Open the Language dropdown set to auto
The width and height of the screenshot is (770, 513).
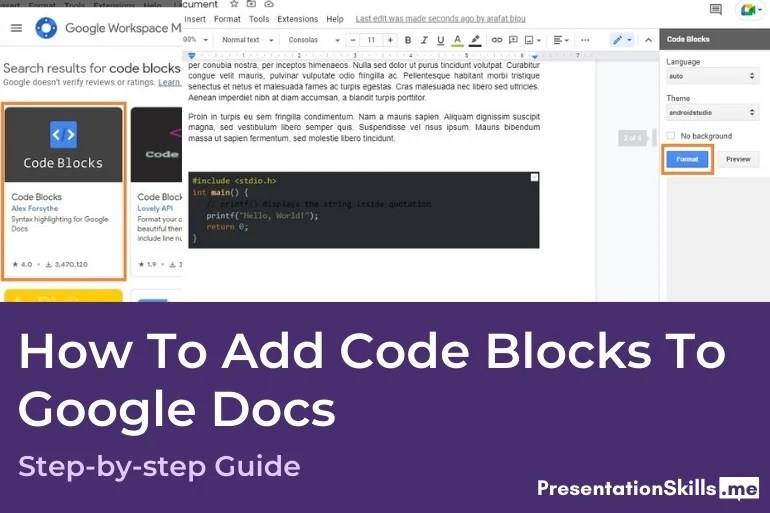pos(712,76)
